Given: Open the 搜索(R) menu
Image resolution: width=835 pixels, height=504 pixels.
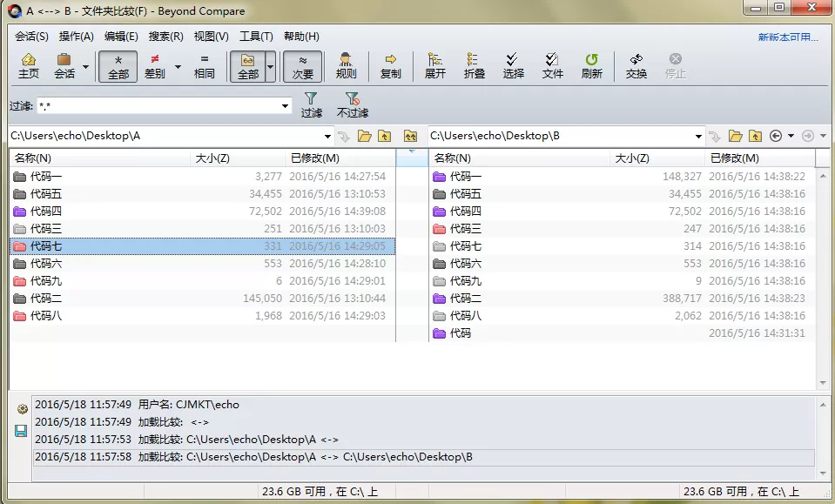Looking at the screenshot, I should (x=165, y=37).
